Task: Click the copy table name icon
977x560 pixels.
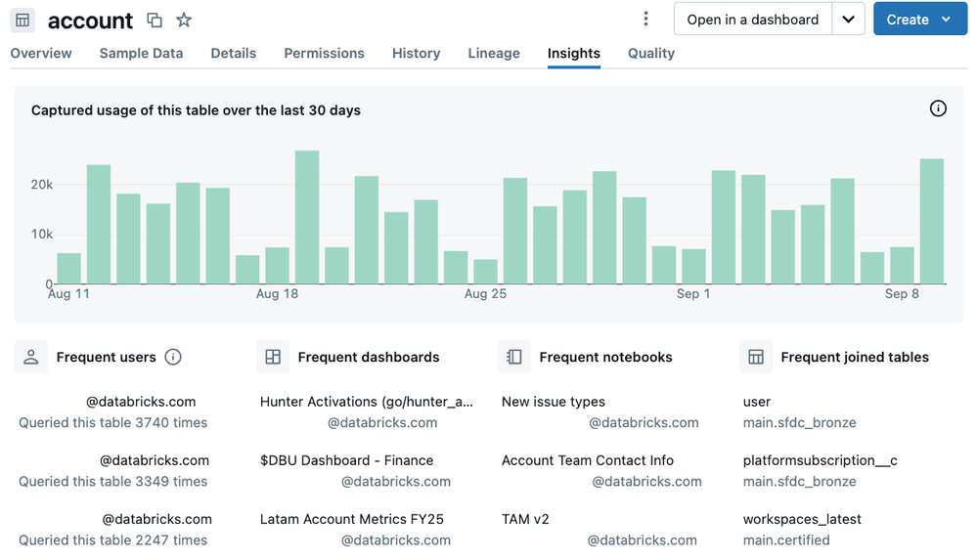Action: [155, 21]
